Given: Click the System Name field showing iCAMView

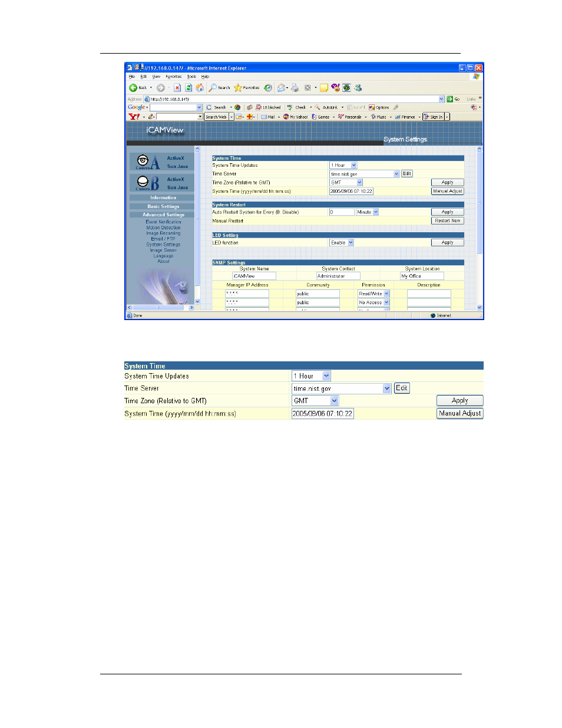Looking at the screenshot, I should pos(254,276).
